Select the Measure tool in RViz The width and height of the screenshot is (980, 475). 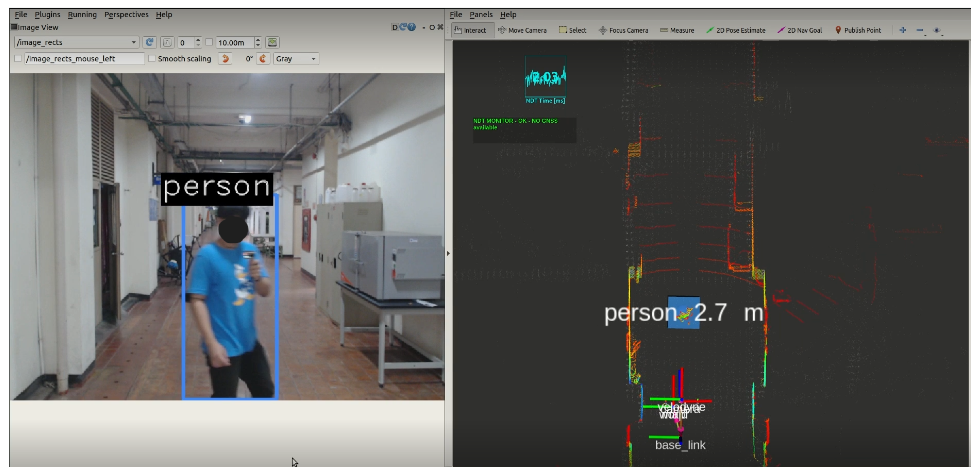click(x=677, y=30)
